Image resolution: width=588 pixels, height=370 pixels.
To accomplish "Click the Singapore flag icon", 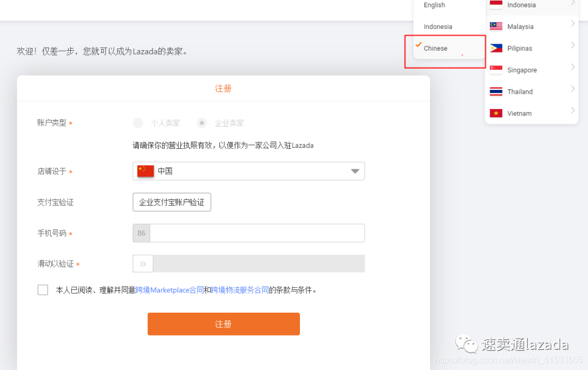I will (x=496, y=70).
